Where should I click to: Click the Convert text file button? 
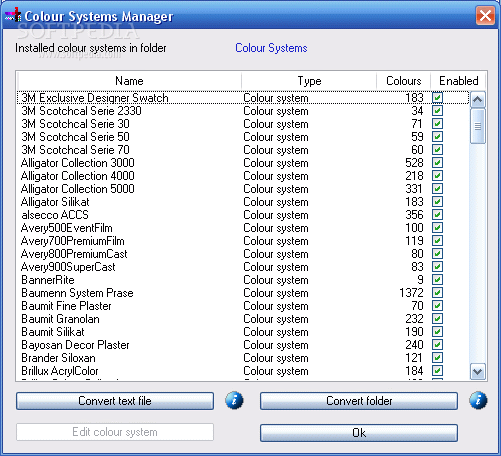pos(115,401)
